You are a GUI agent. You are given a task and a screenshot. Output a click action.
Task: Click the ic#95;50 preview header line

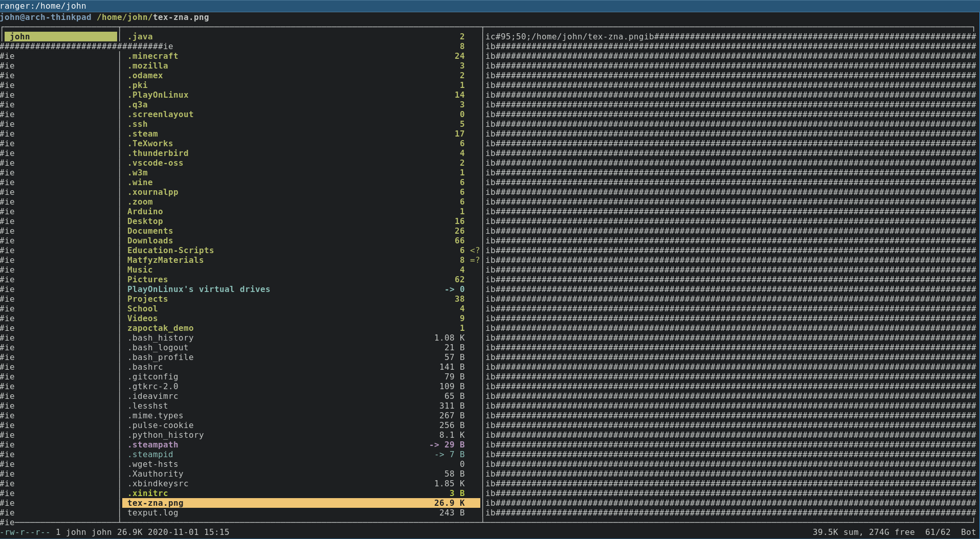click(x=730, y=36)
